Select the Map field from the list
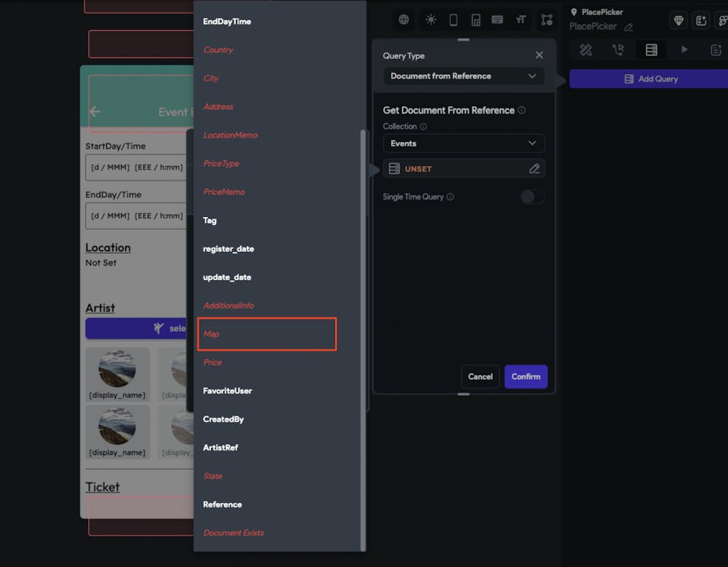This screenshot has height=567, width=728. point(266,334)
